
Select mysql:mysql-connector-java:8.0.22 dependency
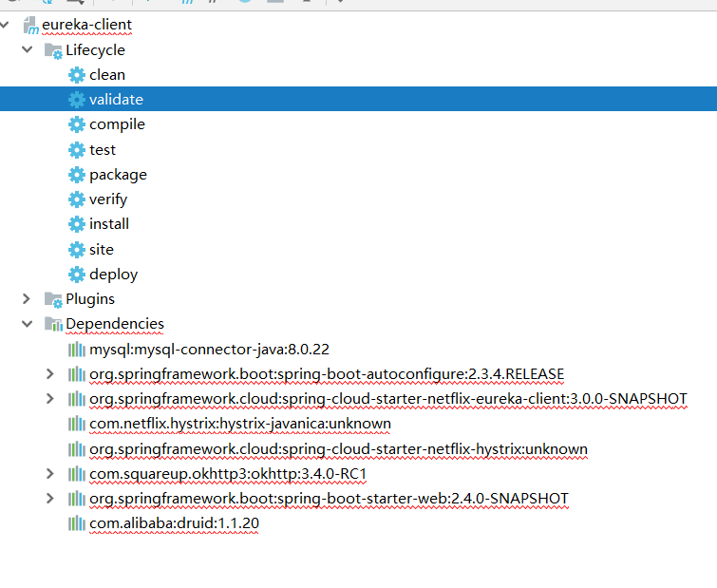[x=209, y=350]
